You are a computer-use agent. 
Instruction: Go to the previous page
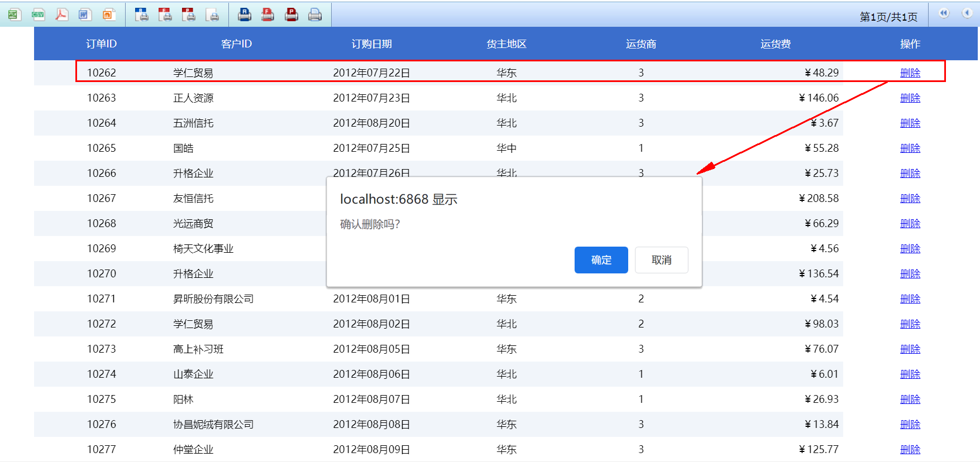pyautogui.click(x=967, y=13)
